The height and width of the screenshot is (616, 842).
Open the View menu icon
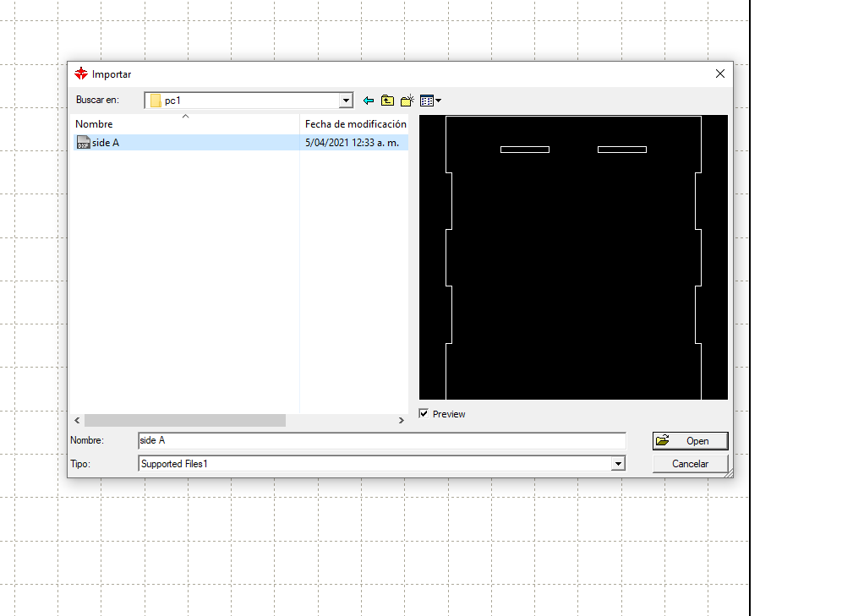(430, 101)
